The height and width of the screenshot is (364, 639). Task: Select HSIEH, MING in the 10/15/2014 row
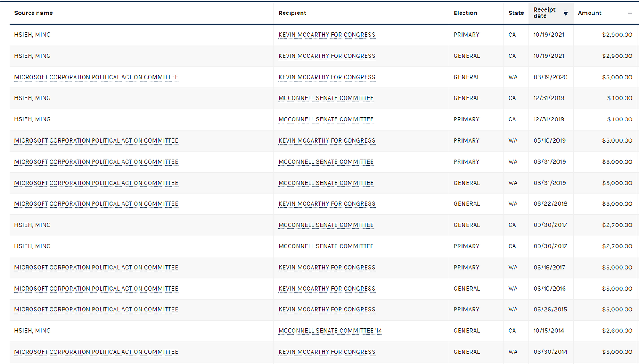click(32, 331)
